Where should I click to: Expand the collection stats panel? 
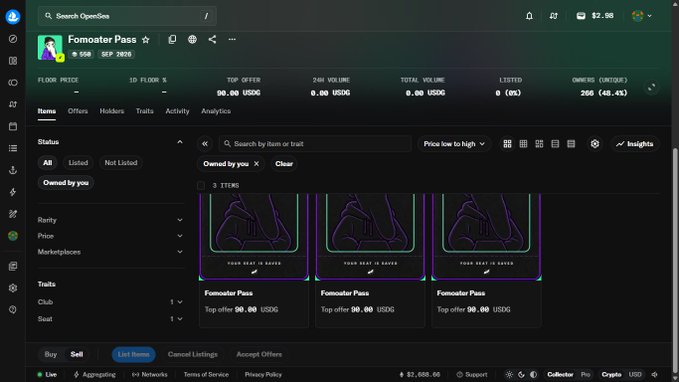click(x=651, y=87)
